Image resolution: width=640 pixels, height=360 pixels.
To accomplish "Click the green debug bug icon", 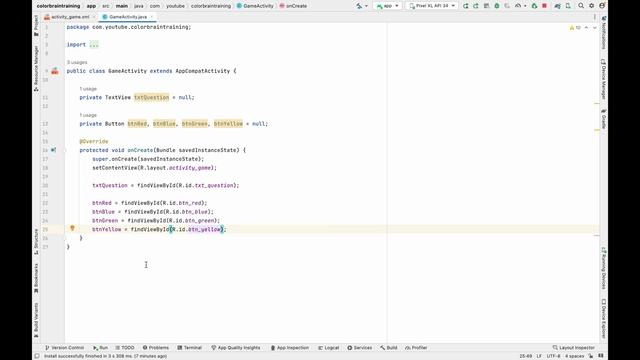I will pyautogui.click(x=497, y=6).
